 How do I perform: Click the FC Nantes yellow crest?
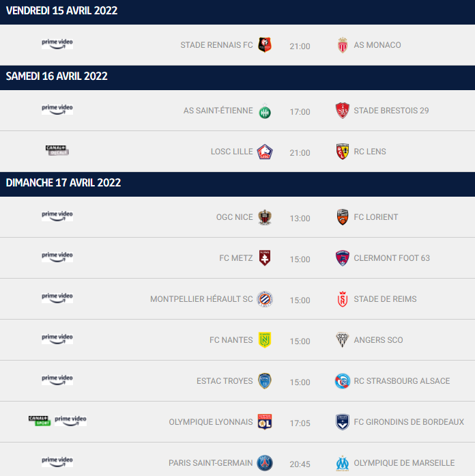265,339
